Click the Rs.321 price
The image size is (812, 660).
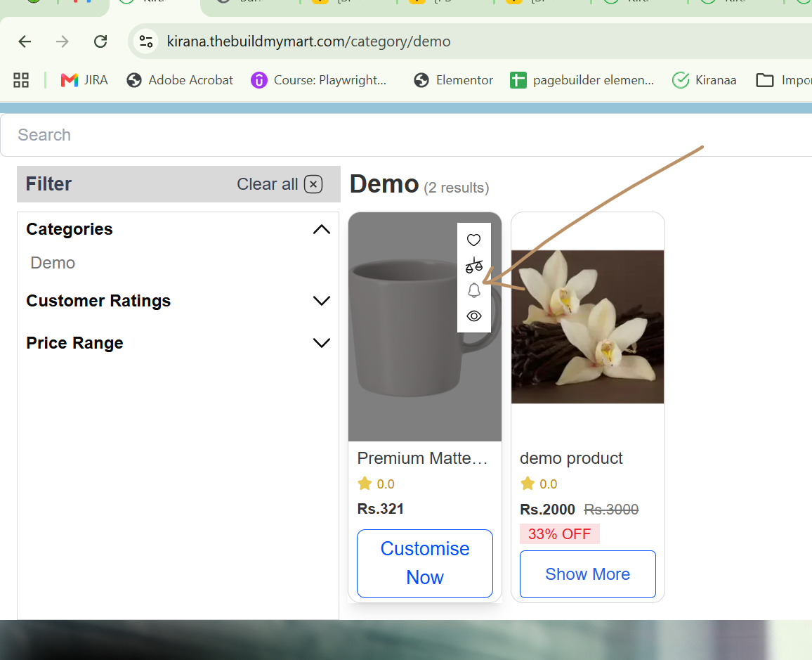381,509
